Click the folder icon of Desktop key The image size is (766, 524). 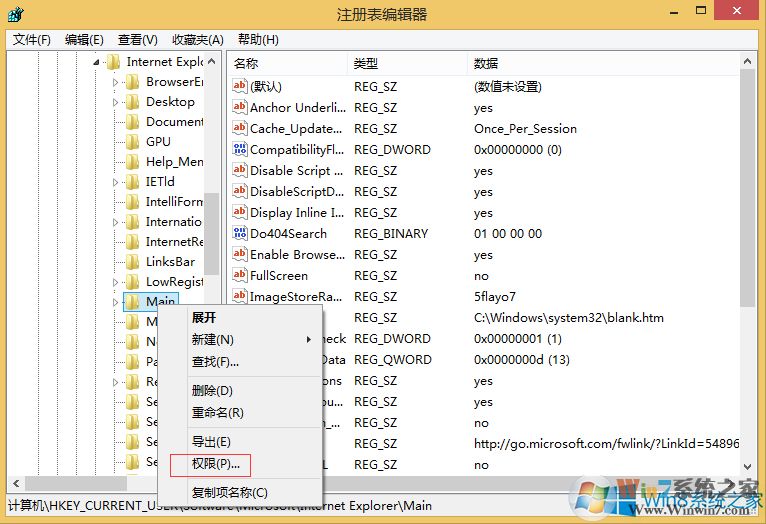coord(132,102)
